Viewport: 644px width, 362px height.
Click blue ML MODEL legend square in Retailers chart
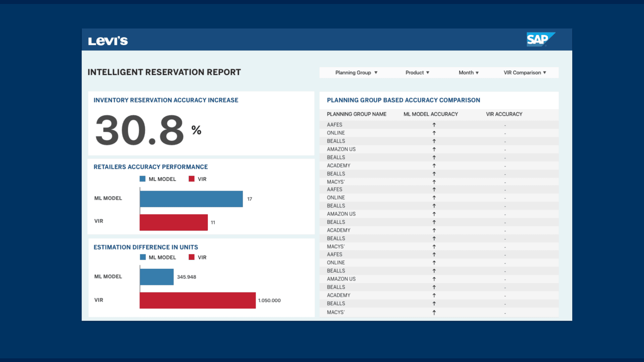point(143,179)
